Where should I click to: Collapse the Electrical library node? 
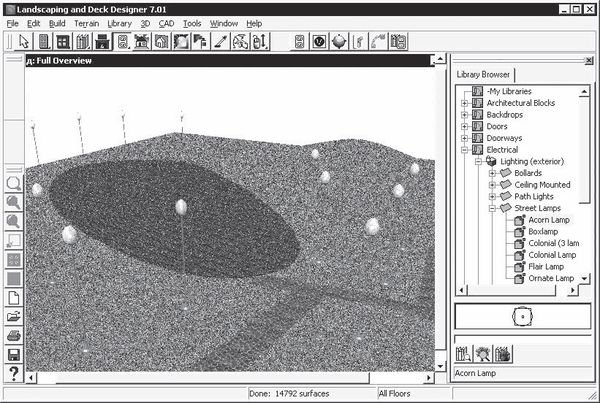tap(463, 150)
